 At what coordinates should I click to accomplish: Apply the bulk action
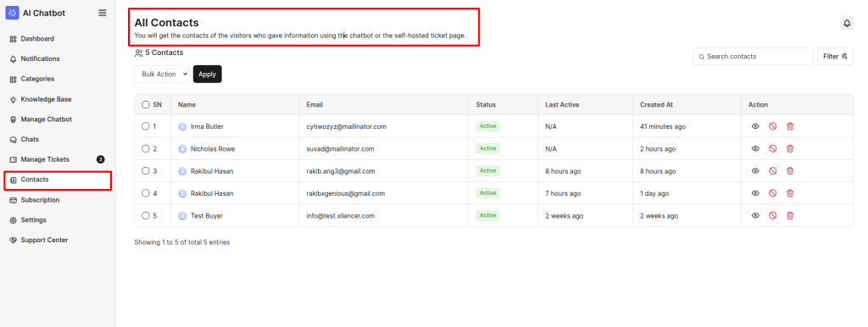pos(207,75)
